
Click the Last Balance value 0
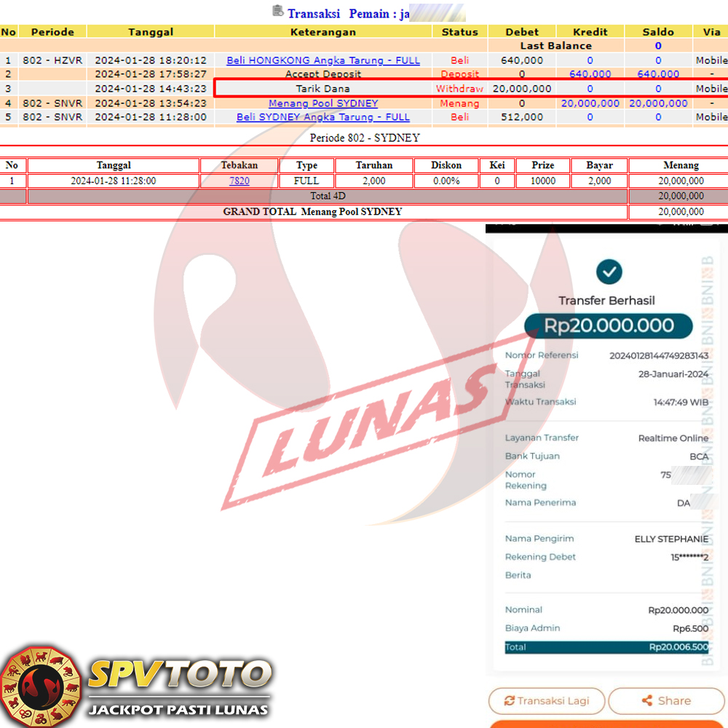click(658, 46)
